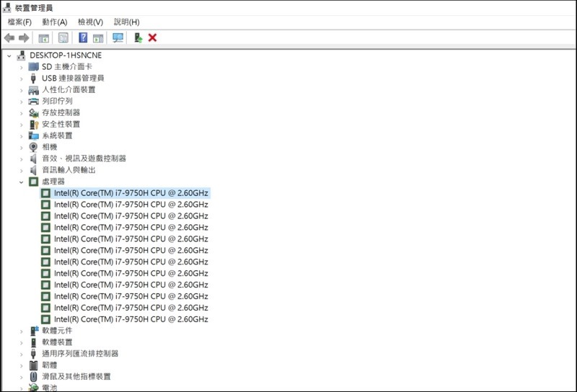This screenshot has height=392, width=577.
Task: Expand the 音訊輸入與輸出 node
Action: click(21, 170)
